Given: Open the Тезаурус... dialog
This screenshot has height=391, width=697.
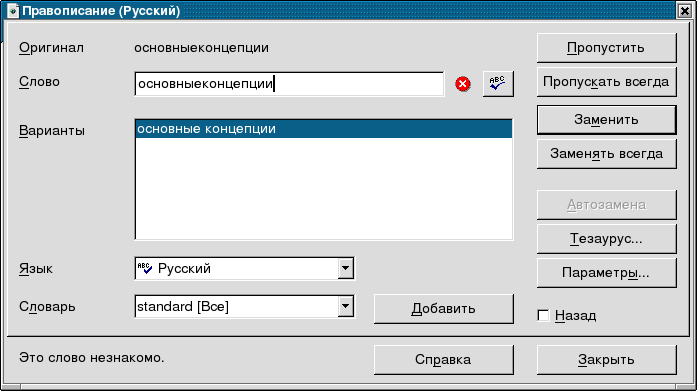Looking at the screenshot, I should (606, 239).
